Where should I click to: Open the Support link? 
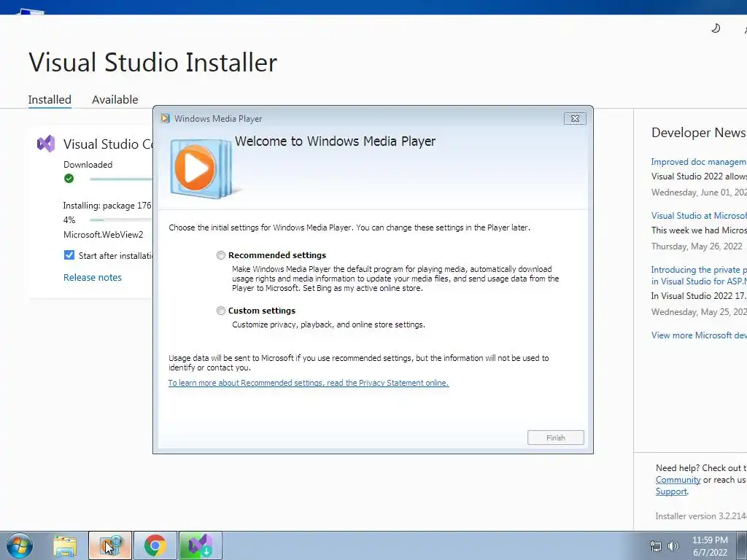point(671,491)
